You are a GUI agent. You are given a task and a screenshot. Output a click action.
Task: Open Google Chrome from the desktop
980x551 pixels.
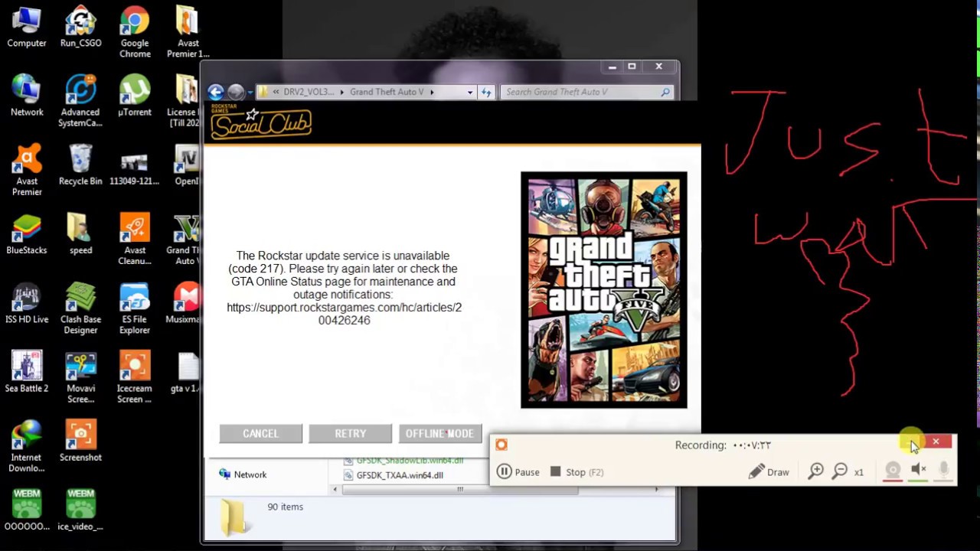tap(135, 33)
